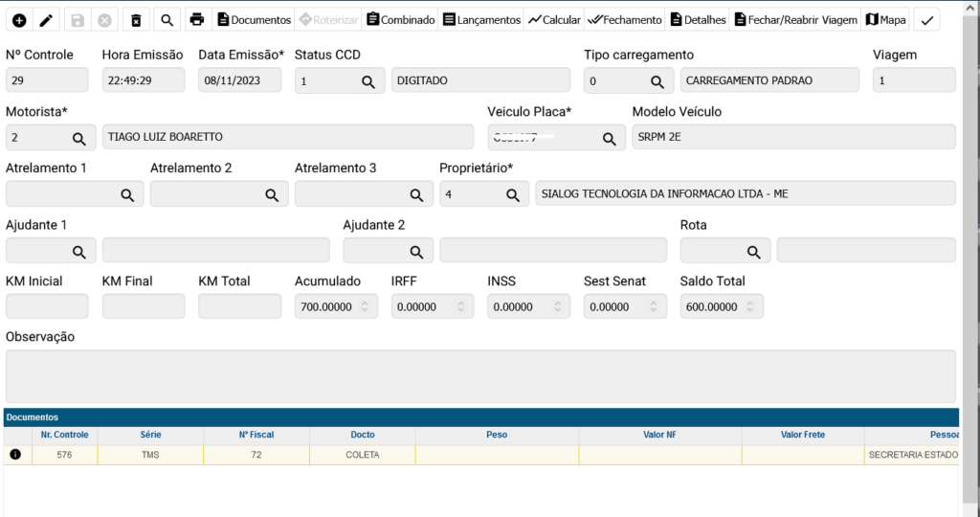Click the Calcular button
Viewport: 980px width, 517px height.
(554, 20)
